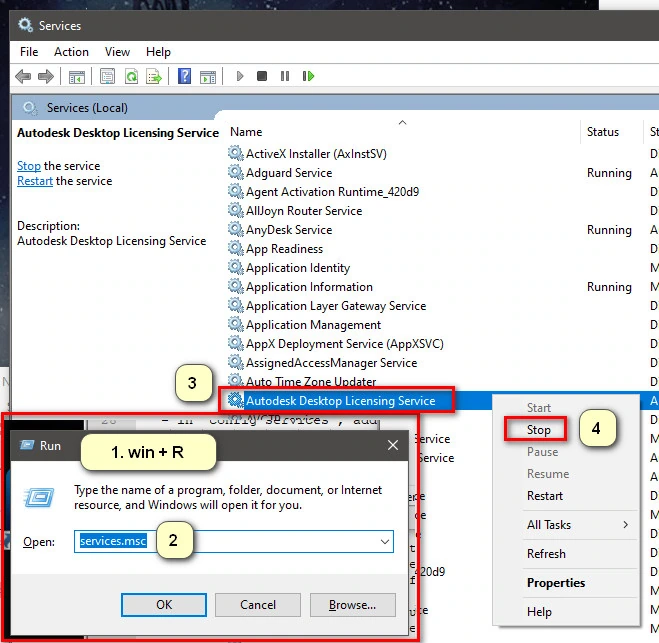
Task: Click OK in the Run dialog
Action: point(164,605)
